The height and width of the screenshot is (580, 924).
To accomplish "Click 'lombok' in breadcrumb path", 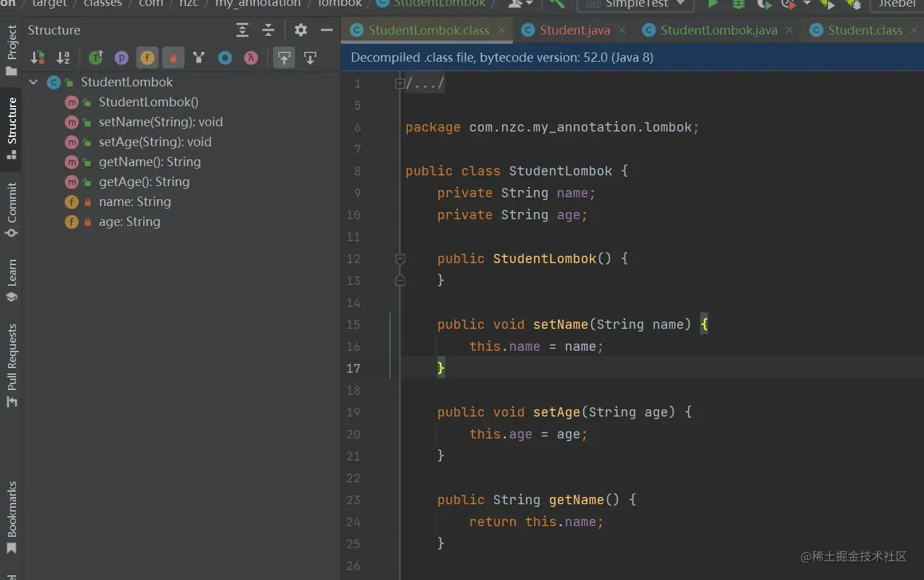I will pyautogui.click(x=340, y=4).
